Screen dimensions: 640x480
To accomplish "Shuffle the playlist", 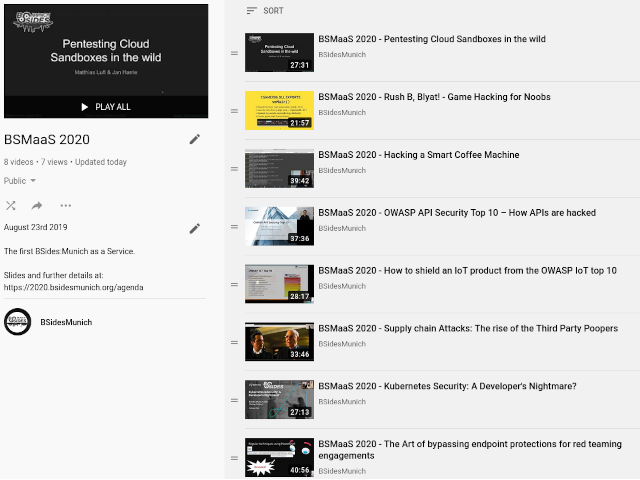I will (x=11, y=205).
